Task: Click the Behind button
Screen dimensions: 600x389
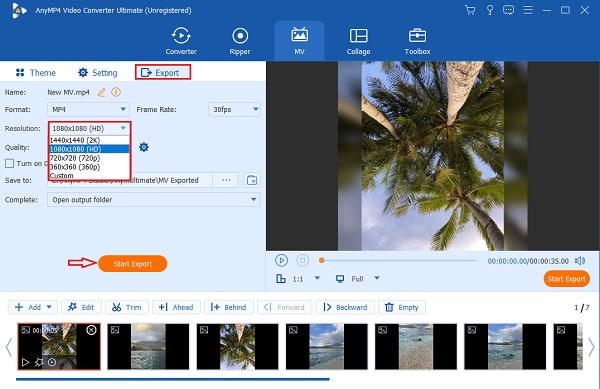Action: 228,307
